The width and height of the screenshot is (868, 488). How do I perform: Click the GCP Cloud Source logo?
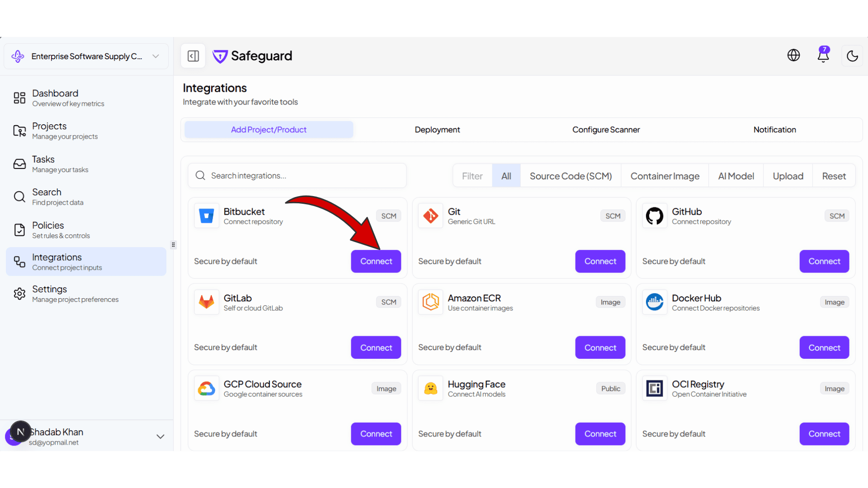[207, 389]
